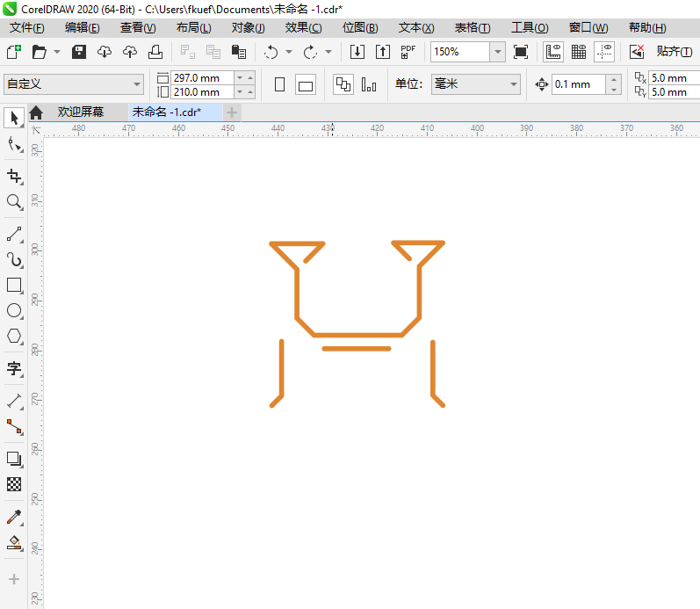
Task: Open the 150% zoom level dropdown
Action: pos(497,52)
